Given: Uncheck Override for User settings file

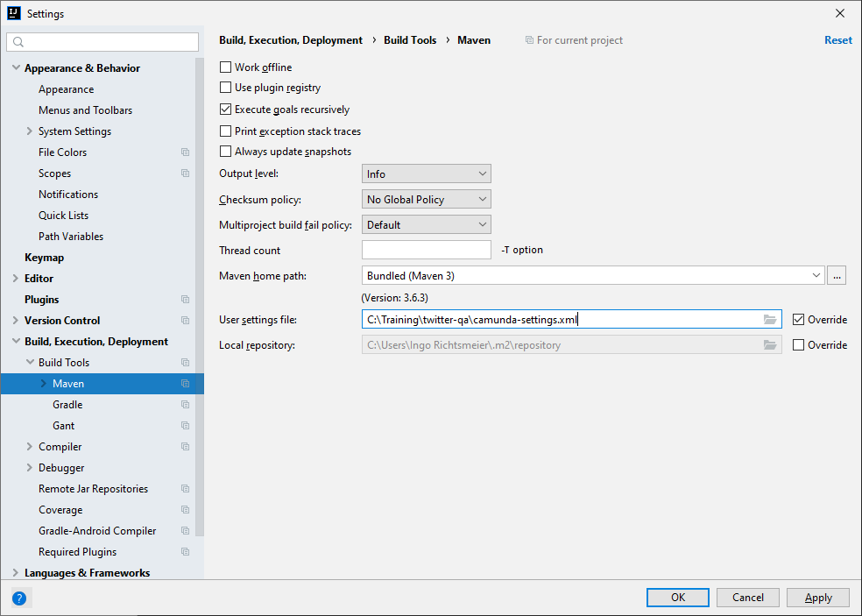Looking at the screenshot, I should tap(798, 320).
